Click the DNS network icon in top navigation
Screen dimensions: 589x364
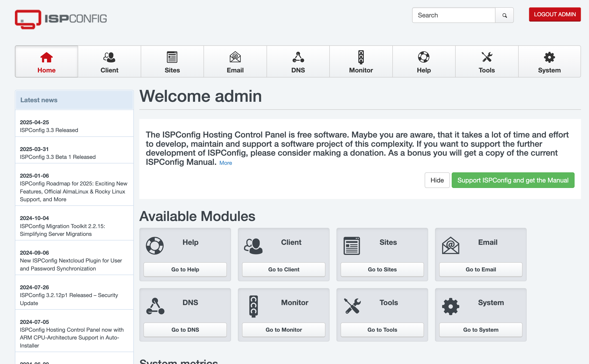[298, 57]
